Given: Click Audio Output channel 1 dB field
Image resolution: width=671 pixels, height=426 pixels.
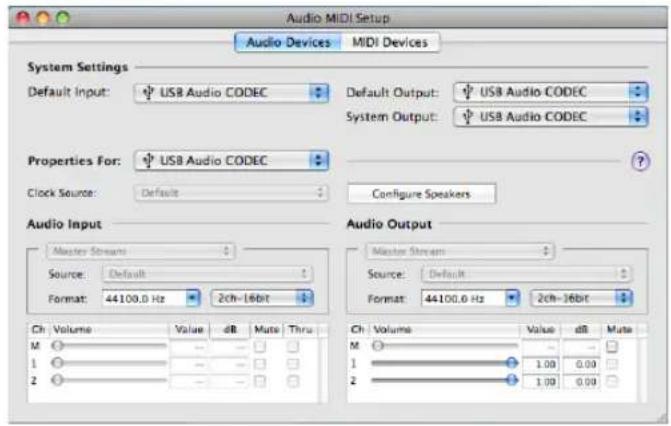Looking at the screenshot, I should (x=581, y=364).
